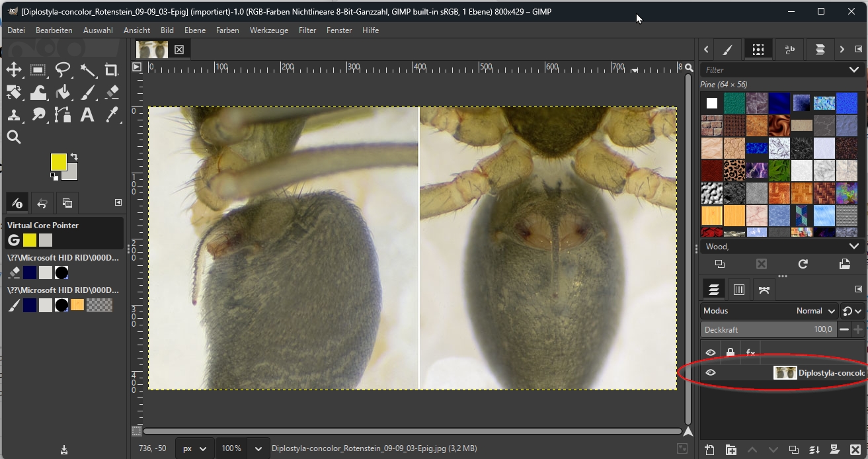Pick the Zoom magnifier tool
The height and width of the screenshot is (459, 868).
coord(14,138)
